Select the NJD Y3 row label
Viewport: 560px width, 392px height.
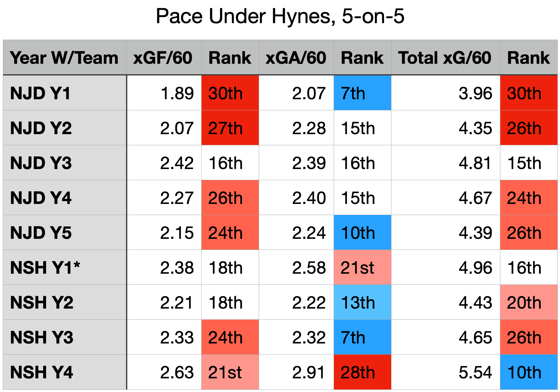(41, 163)
